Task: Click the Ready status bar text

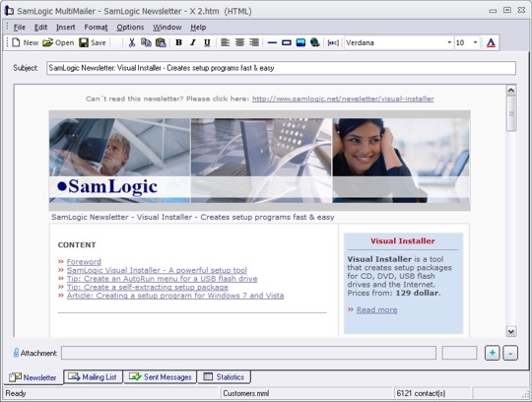Action: click(16, 393)
